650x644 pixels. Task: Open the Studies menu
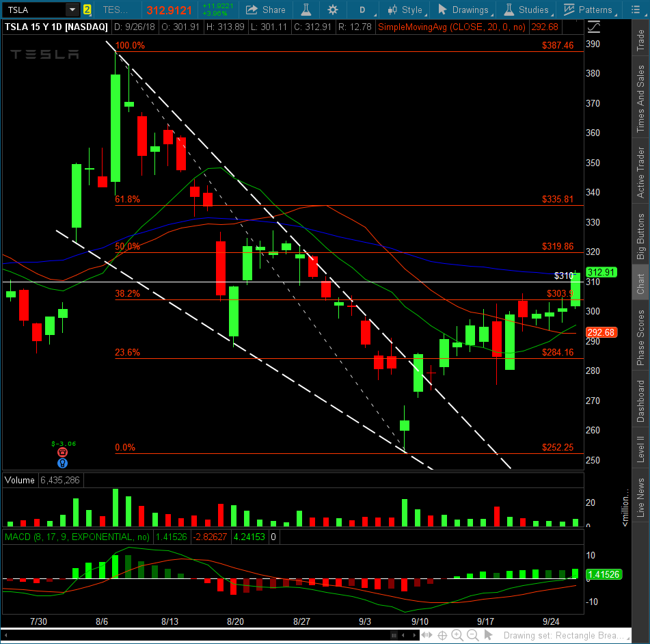point(528,10)
